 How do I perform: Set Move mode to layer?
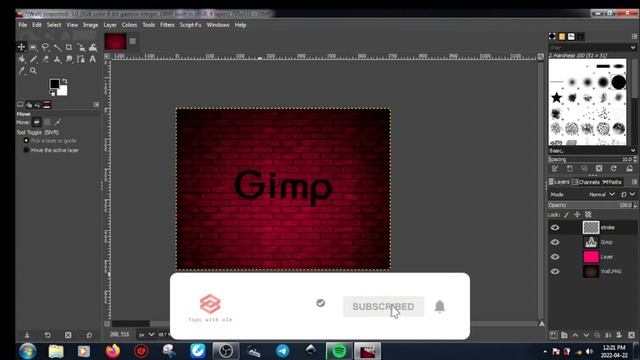(x=37, y=122)
